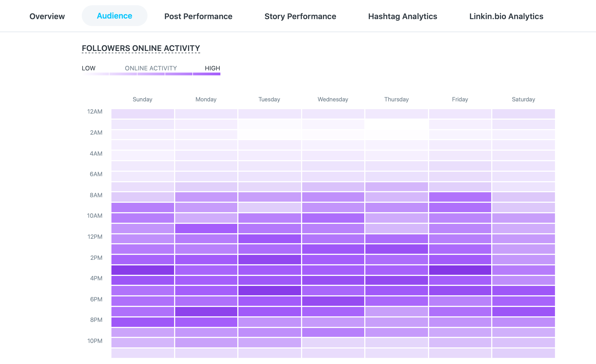Click the Followers Online Activity heading

click(141, 48)
